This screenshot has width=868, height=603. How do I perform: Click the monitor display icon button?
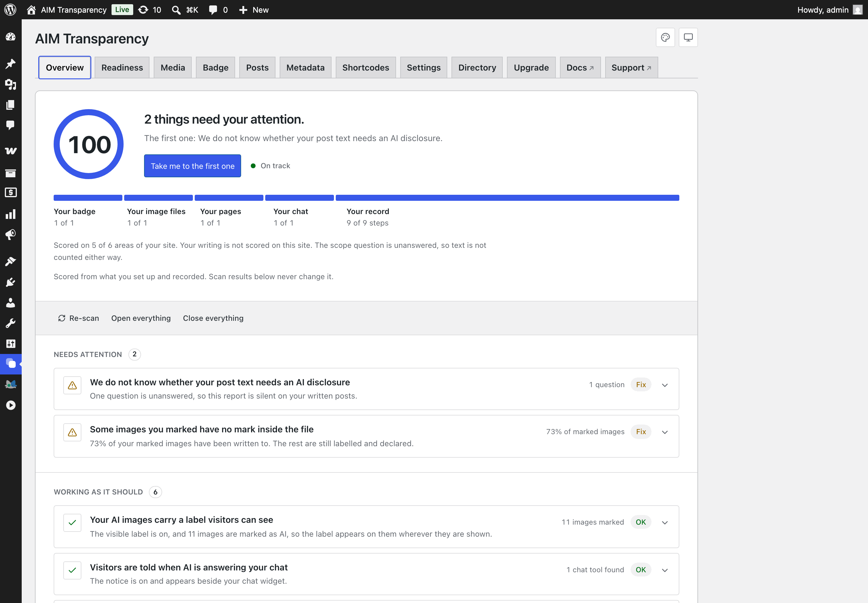(688, 37)
